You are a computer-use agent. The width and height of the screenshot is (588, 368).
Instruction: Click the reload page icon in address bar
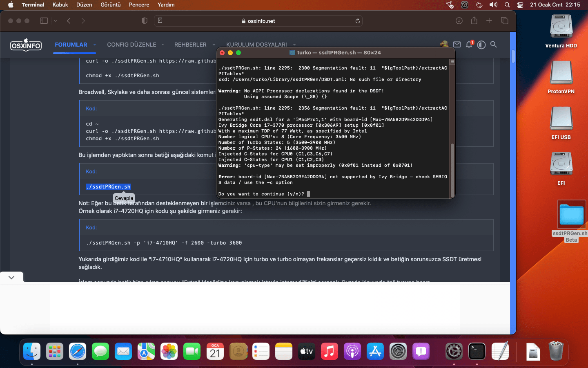tap(358, 21)
